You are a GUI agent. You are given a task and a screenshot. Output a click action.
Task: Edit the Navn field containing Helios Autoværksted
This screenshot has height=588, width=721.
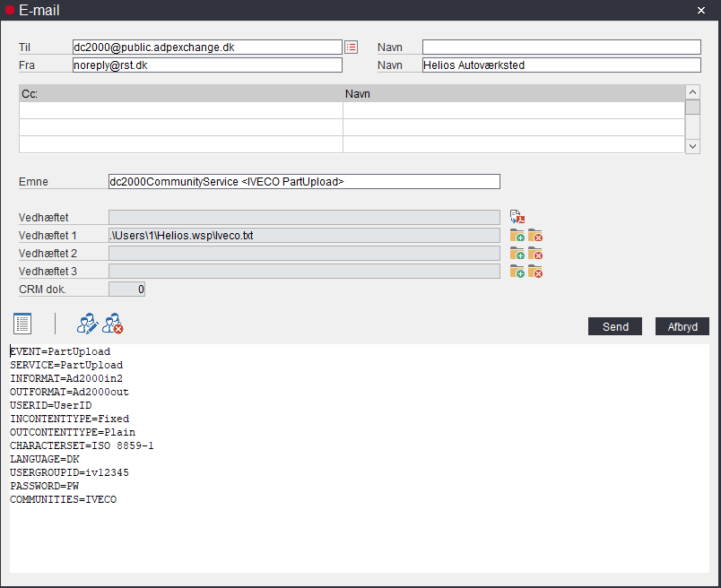pos(562,65)
